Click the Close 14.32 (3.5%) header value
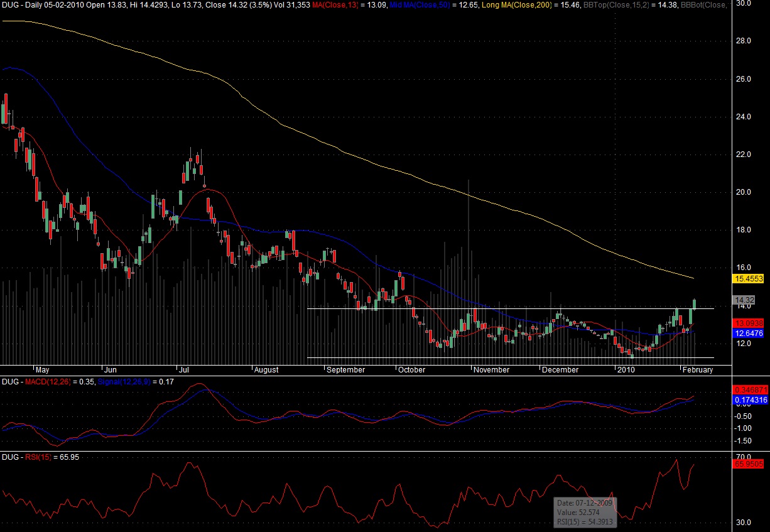Screen dimensions: 770x532 (x=237, y=6)
